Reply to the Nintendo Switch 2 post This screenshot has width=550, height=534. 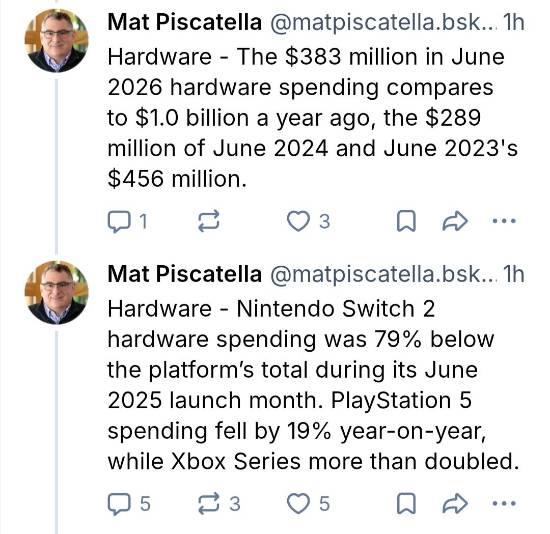[129, 504]
